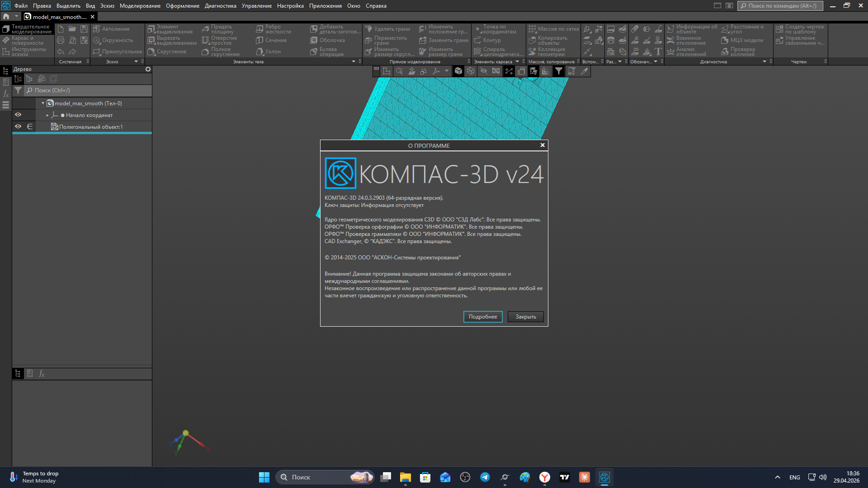Collapse the model_max_smooth tree node

43,103
